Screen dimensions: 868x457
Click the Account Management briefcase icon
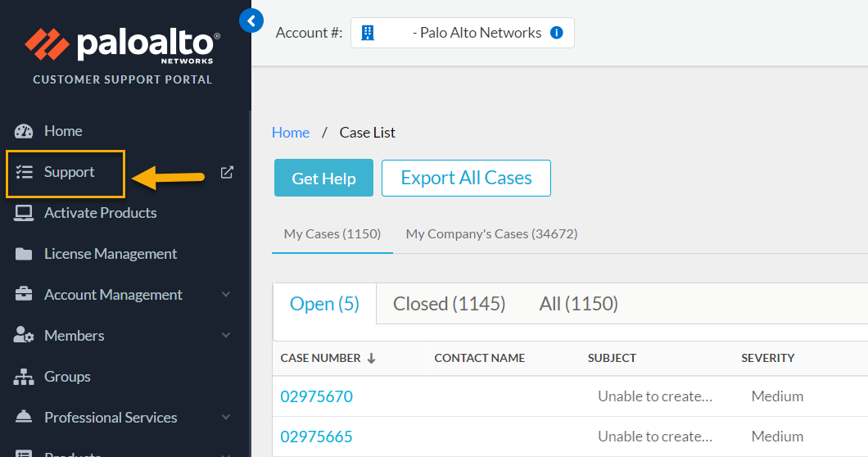click(24, 295)
